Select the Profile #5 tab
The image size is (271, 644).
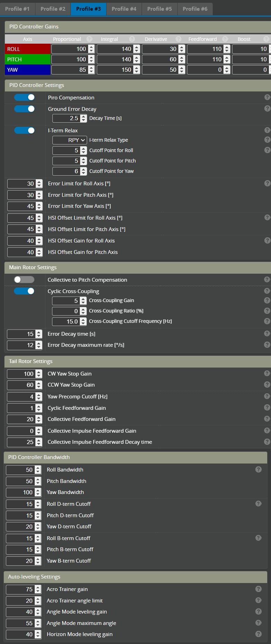click(159, 9)
